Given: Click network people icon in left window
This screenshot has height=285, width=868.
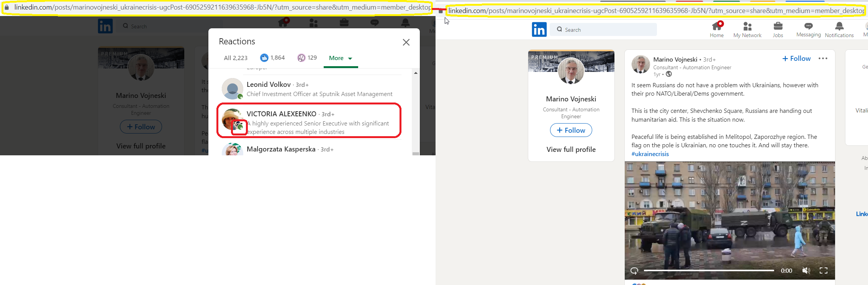Looking at the screenshot, I should 314,23.
